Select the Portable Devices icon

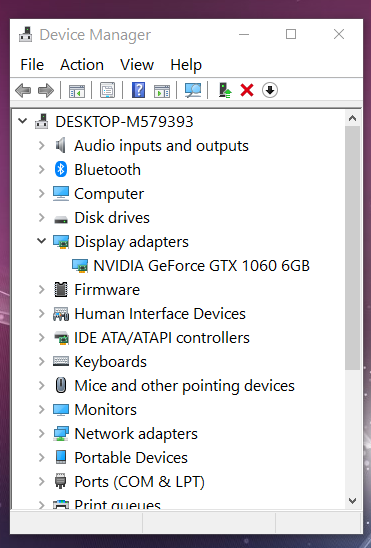click(x=61, y=457)
